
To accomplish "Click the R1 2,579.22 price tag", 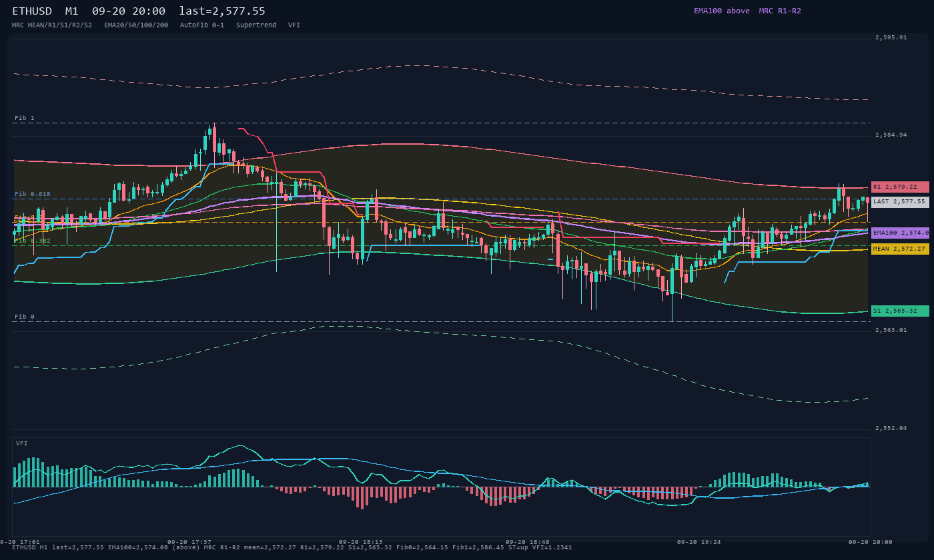I will tap(900, 187).
